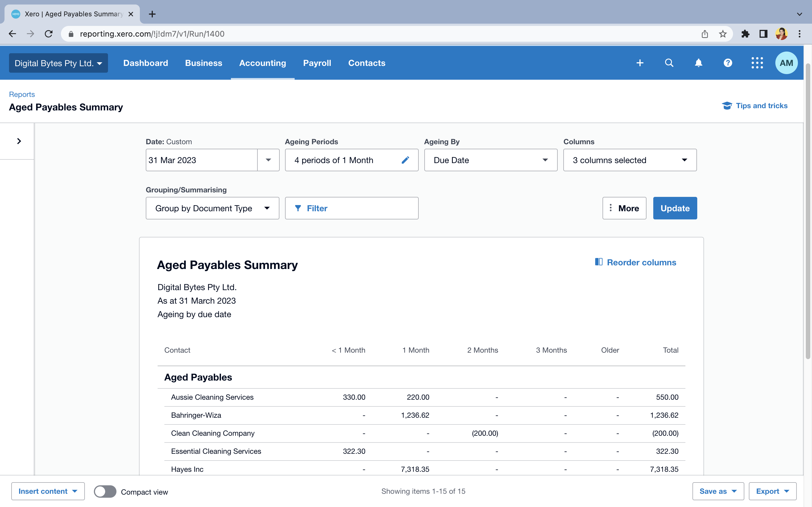Bookmark this page with star icon
Image resolution: width=812 pixels, height=507 pixels.
pyautogui.click(x=723, y=34)
